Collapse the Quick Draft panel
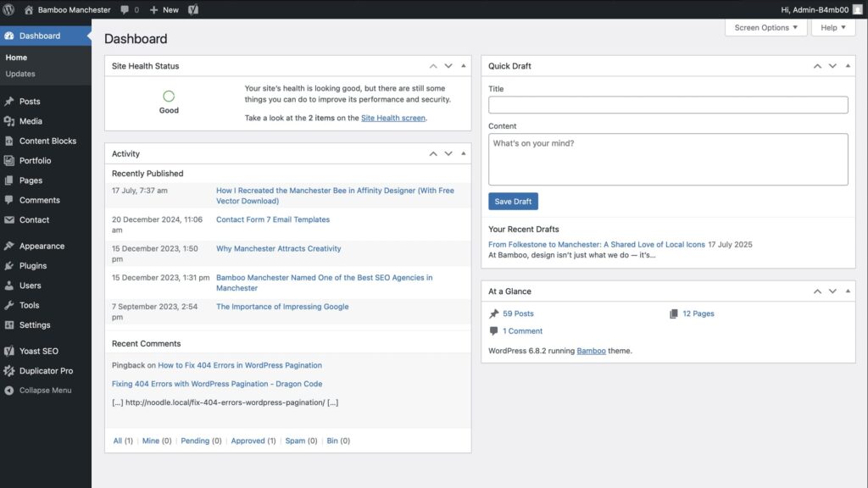Viewport: 868px width, 488px height. coord(848,66)
